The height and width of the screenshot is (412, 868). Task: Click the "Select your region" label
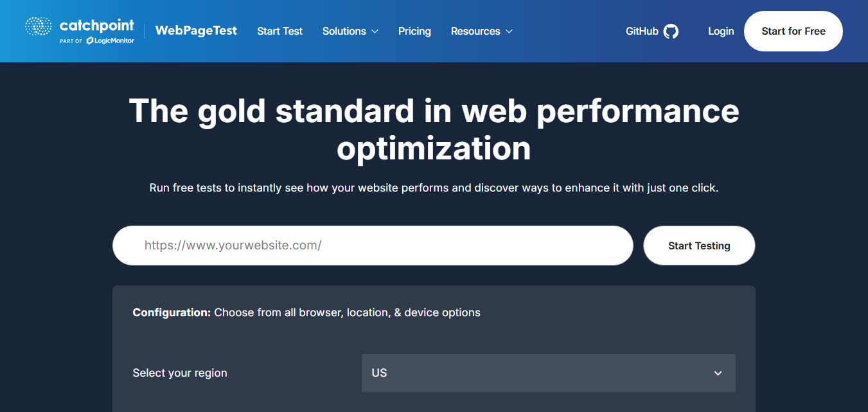(180, 373)
